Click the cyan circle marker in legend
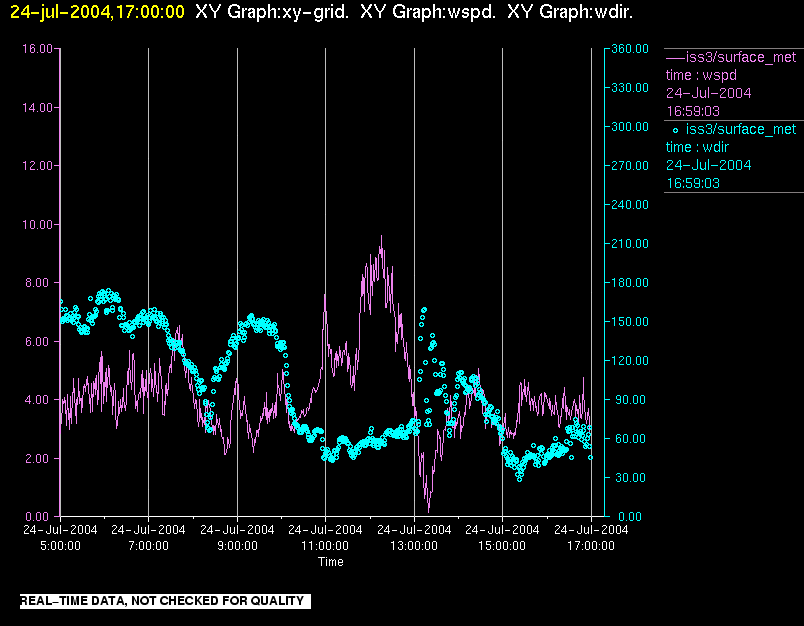The height and width of the screenshot is (626, 804). pyautogui.click(x=675, y=131)
